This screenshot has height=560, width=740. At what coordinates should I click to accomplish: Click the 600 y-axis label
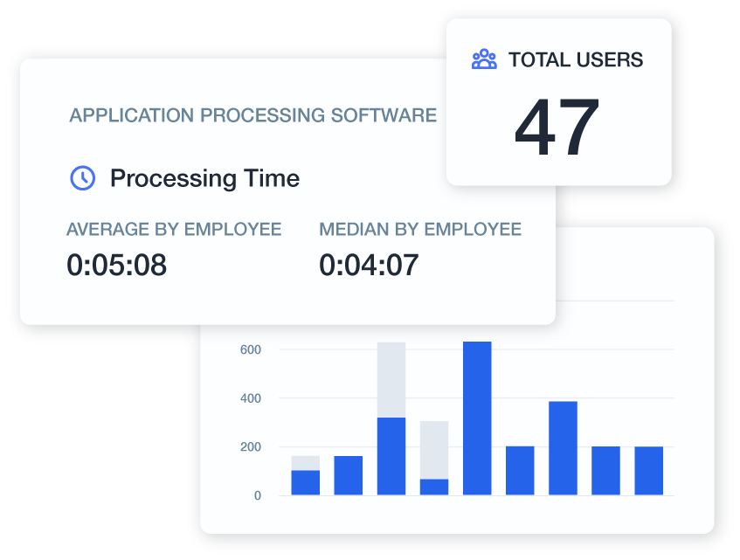pos(251,349)
